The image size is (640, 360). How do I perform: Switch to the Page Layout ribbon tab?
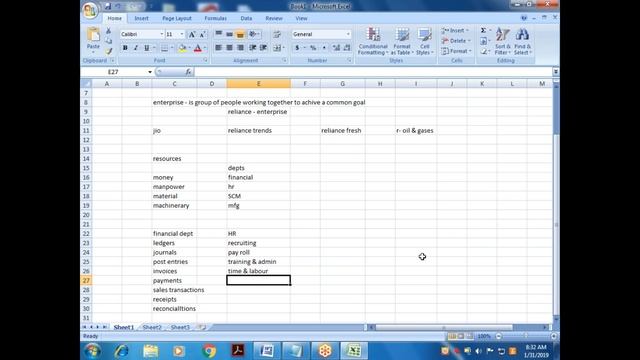[x=177, y=18]
